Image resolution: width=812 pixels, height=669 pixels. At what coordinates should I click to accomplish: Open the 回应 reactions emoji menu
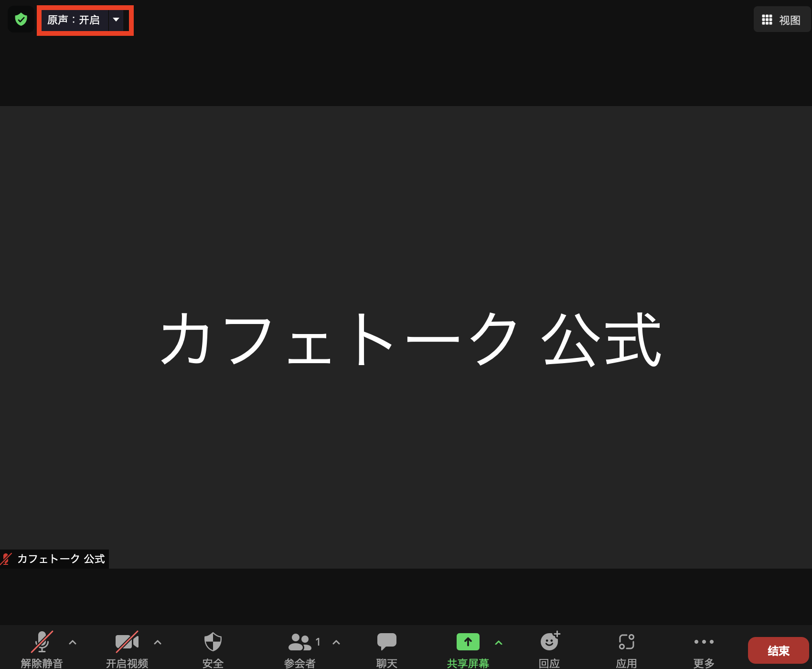coord(549,649)
